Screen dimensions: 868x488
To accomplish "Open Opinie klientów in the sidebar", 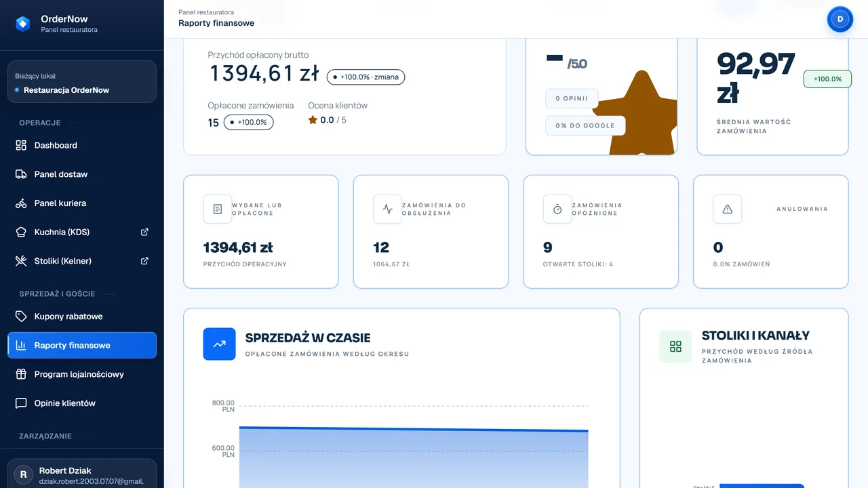I will [82, 403].
